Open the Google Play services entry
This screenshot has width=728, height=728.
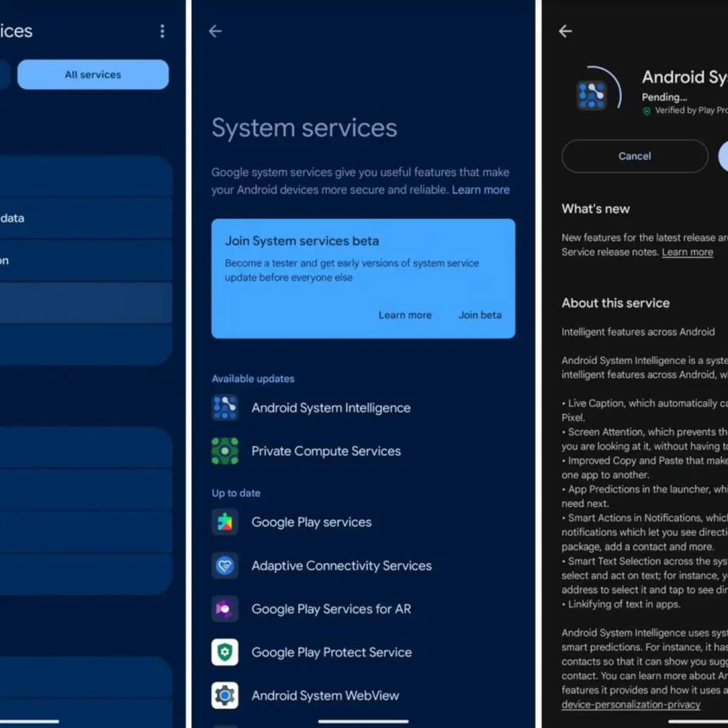click(x=311, y=522)
